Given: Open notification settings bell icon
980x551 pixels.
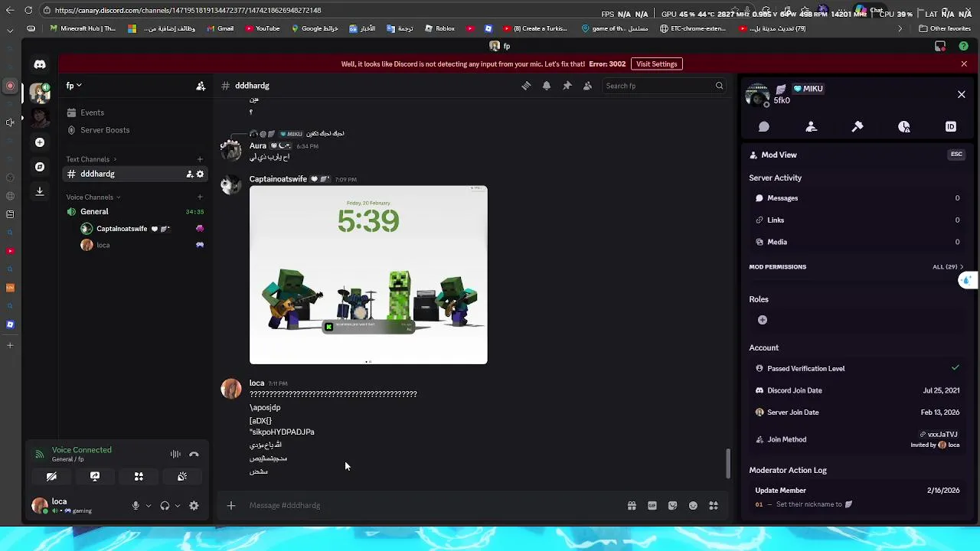Looking at the screenshot, I should pyautogui.click(x=547, y=86).
